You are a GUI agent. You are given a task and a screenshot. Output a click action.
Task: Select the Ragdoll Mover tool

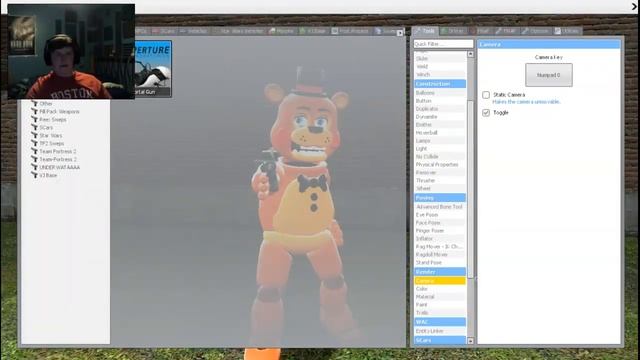pyautogui.click(x=440, y=255)
